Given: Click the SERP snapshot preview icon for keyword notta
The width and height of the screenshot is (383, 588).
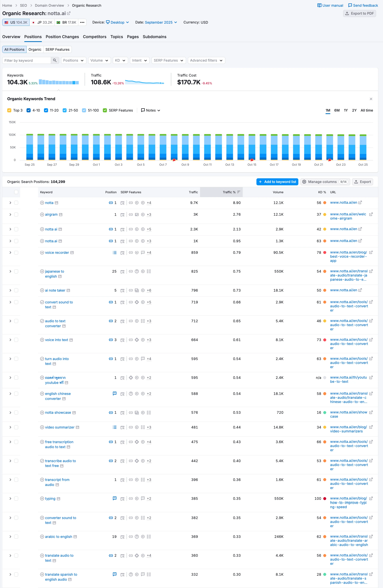Looking at the screenshot, I should click(123, 203).
